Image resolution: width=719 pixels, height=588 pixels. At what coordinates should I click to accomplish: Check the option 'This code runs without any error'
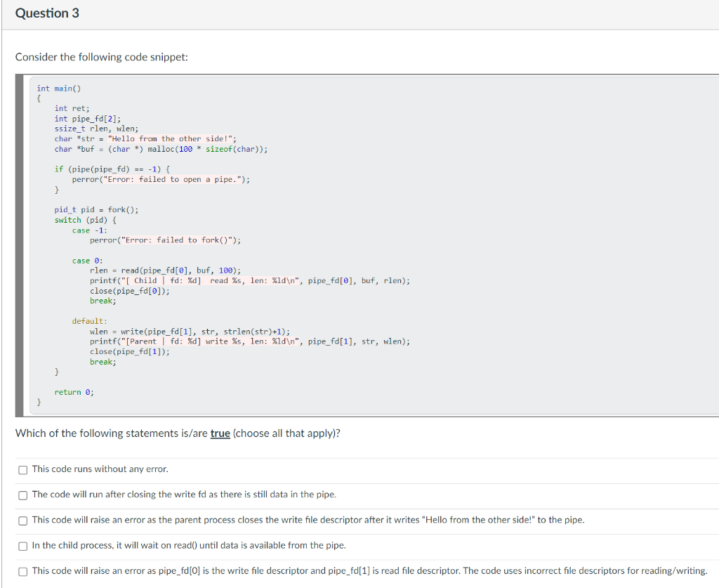(x=22, y=469)
